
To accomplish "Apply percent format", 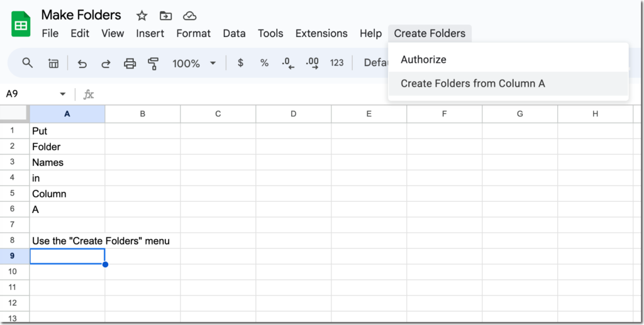I will 264,63.
